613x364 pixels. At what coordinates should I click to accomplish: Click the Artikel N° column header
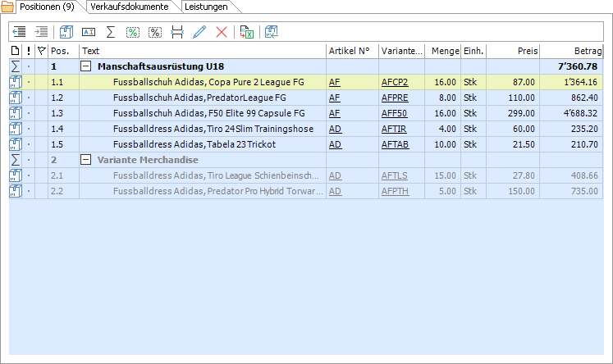click(352, 51)
